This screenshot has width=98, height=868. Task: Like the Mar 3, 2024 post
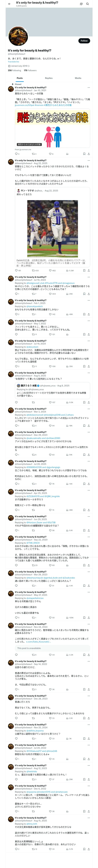tap(50, 426)
